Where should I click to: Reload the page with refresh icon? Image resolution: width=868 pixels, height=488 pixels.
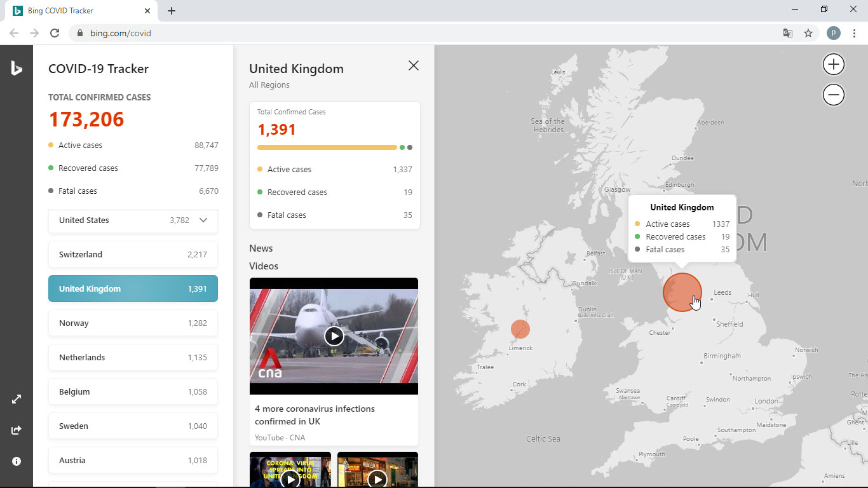(55, 33)
